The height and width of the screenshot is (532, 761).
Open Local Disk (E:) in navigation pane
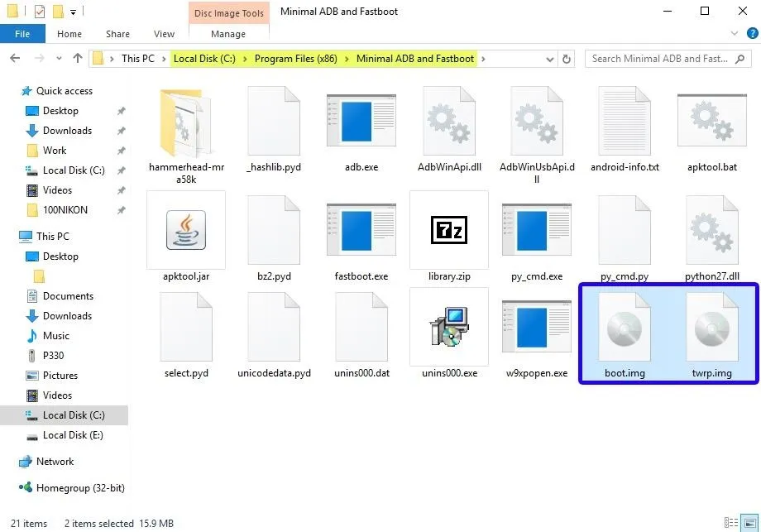coord(73,435)
